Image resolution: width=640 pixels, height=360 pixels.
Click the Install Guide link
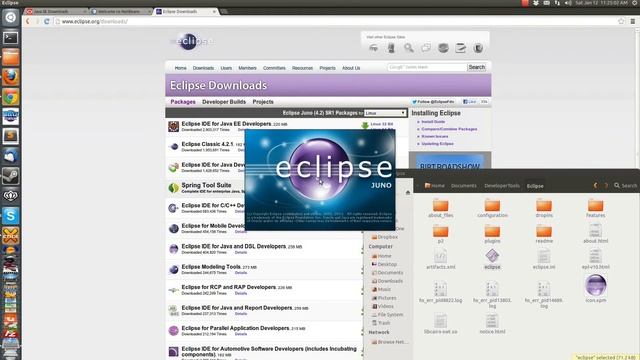pyautogui.click(x=433, y=122)
